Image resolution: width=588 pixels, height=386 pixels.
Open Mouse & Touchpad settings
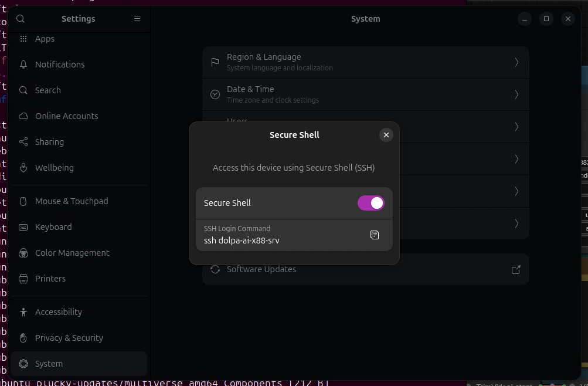[x=72, y=201]
